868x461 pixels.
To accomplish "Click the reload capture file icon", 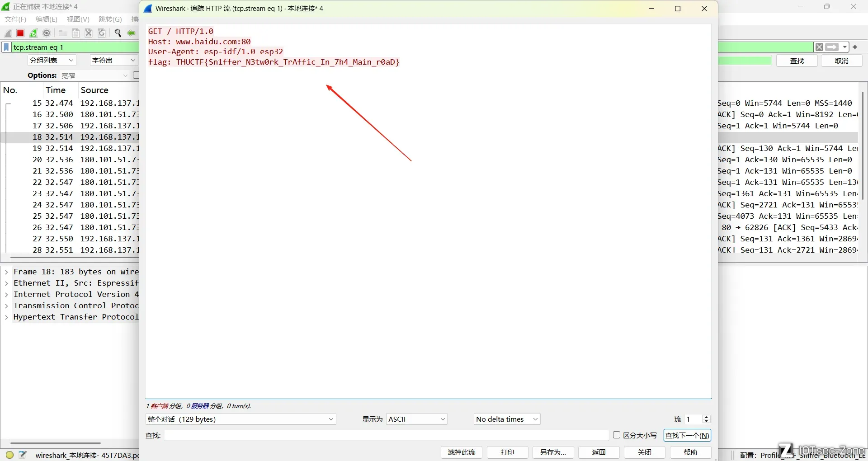I will click(102, 33).
